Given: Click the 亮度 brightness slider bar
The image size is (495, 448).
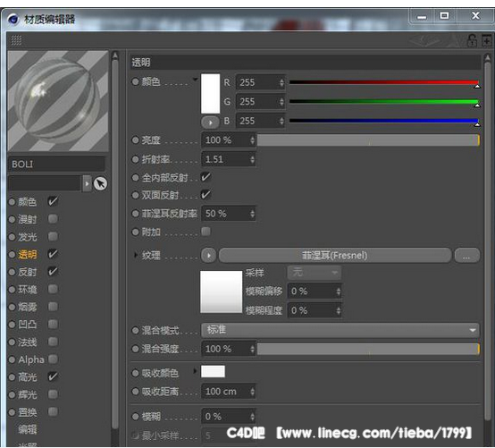Looking at the screenshot, I should (368, 140).
